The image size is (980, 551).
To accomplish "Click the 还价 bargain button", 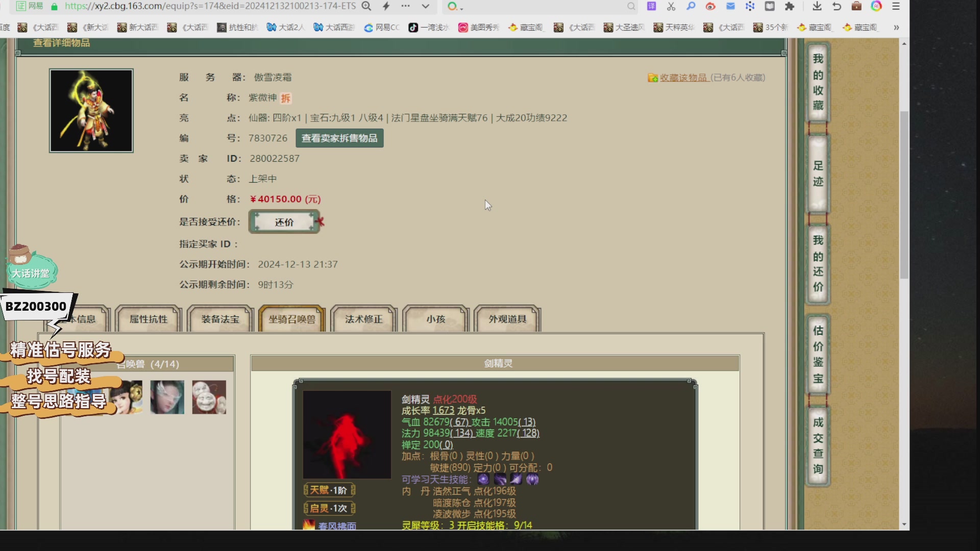I will (x=284, y=222).
